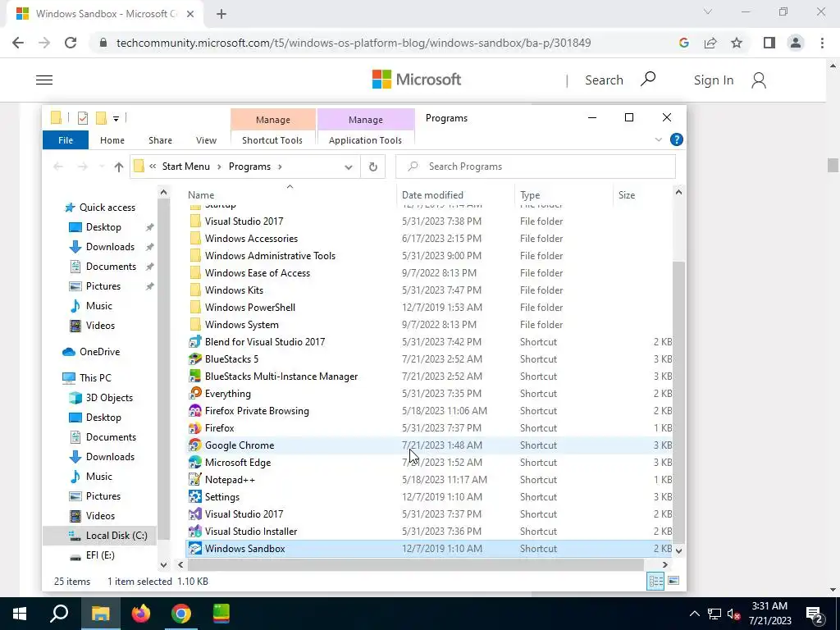This screenshot has height=630, width=840.
Task: Select the Visual Studio Installer icon
Action: point(195,532)
